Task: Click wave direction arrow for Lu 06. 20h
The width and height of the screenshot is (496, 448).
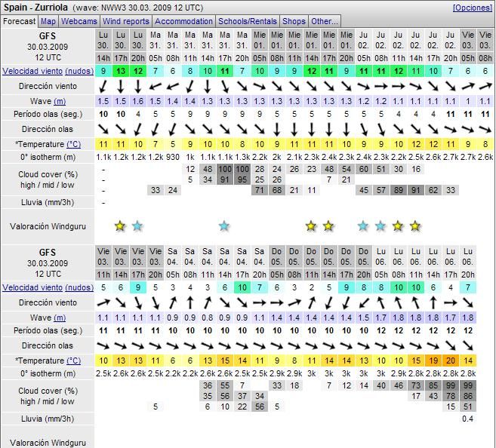Action: 468,345
